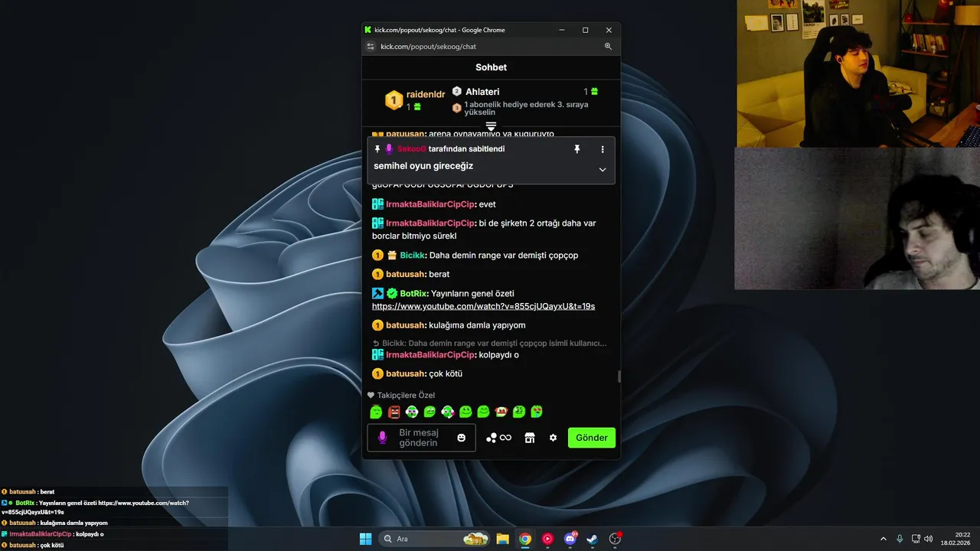Image resolution: width=980 pixels, height=551 pixels.
Task: Click the purple microphone icon in message box
Action: [x=382, y=438]
